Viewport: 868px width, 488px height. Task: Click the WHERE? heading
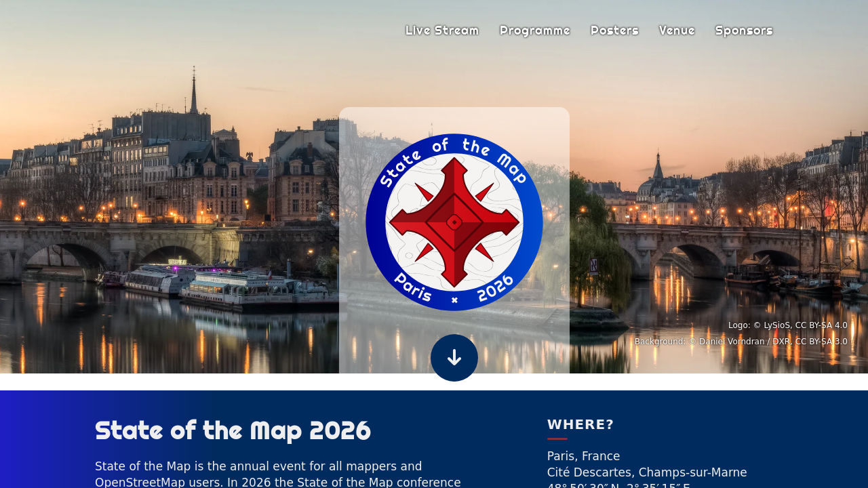click(x=580, y=425)
